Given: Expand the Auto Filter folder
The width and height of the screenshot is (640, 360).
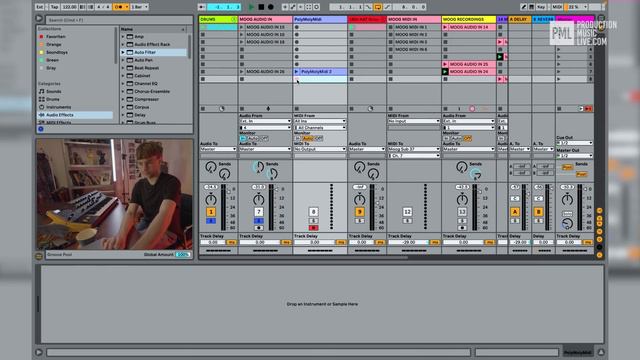Looking at the screenshot, I should click(x=123, y=52).
